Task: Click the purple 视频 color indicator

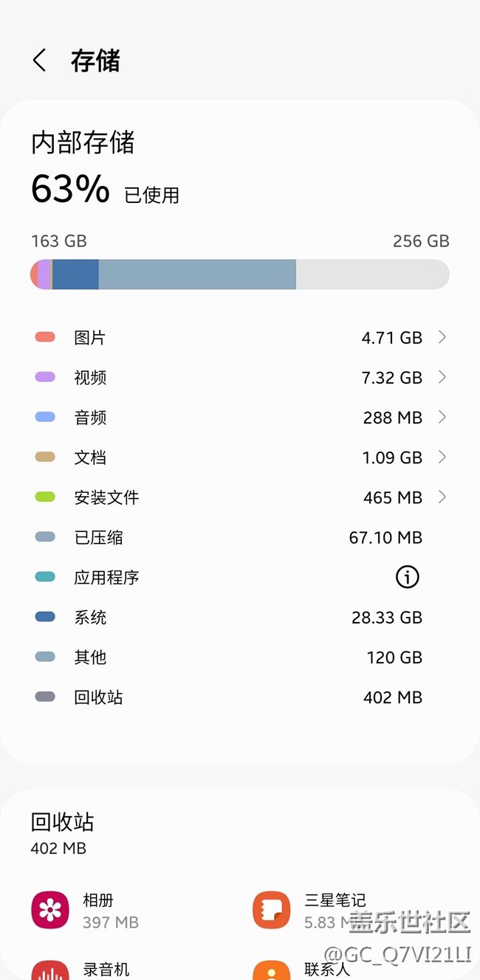Action: 45,377
